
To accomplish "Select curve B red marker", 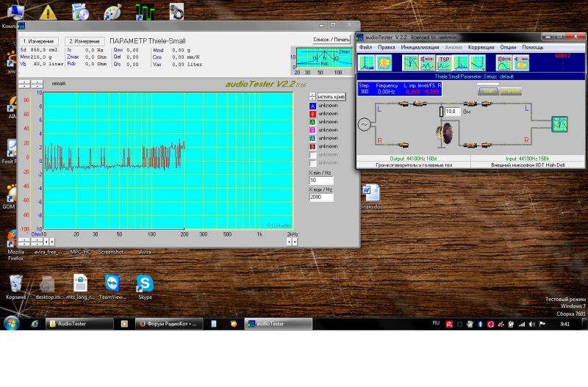I will [x=312, y=114].
